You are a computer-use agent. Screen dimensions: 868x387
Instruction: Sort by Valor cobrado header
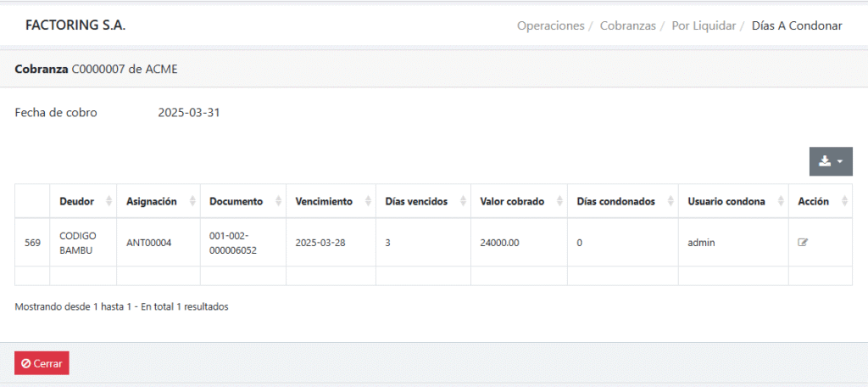tap(518, 201)
